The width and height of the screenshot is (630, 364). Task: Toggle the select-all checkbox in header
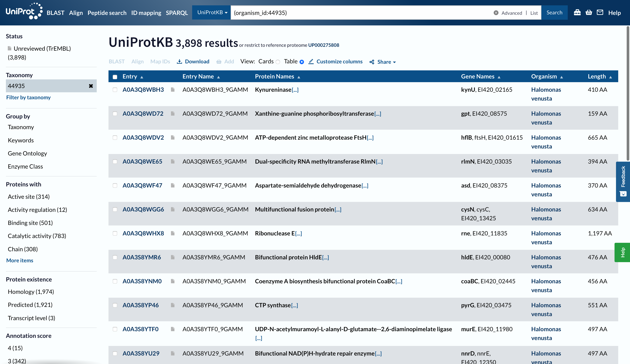[x=115, y=77]
